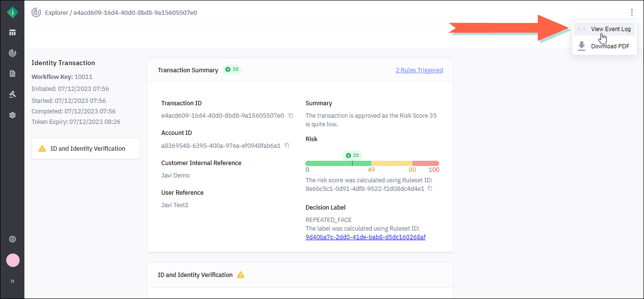Copy the risk Ruleset ID

(x=430, y=188)
